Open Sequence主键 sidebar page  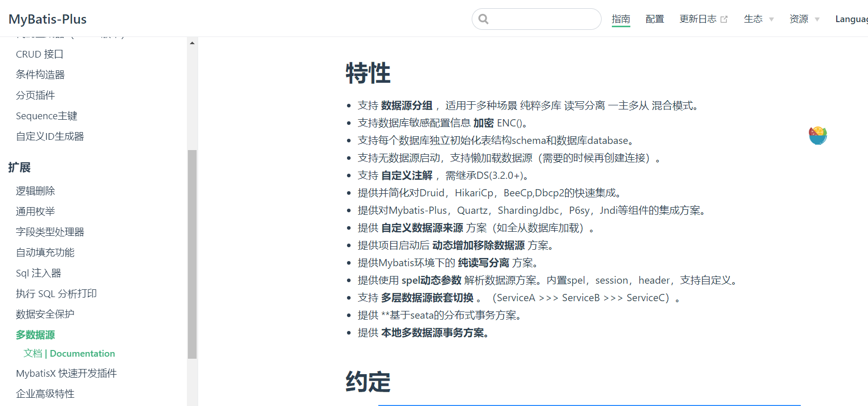47,116
